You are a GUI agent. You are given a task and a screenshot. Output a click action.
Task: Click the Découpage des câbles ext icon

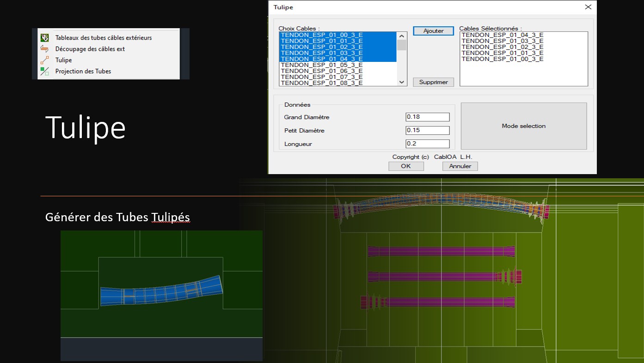pyautogui.click(x=45, y=48)
